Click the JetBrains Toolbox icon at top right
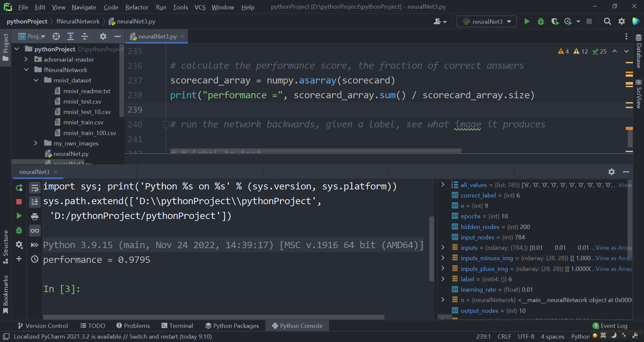 tap(636, 21)
